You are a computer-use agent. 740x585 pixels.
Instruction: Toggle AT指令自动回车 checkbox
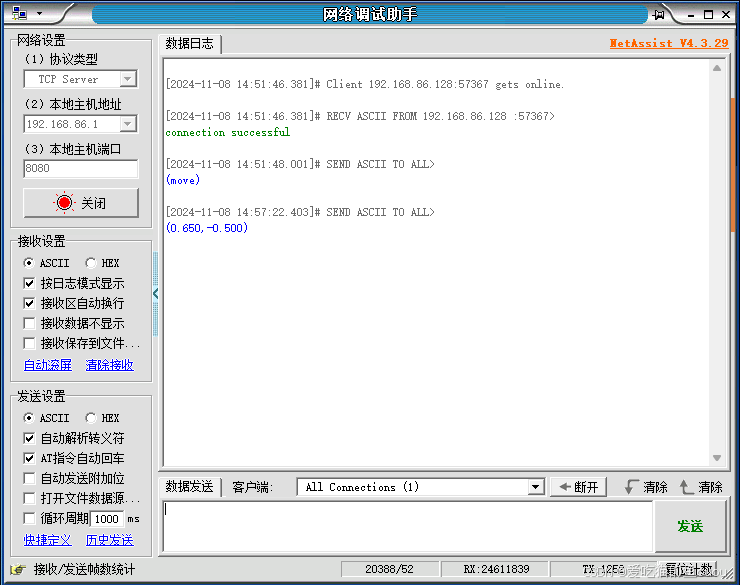pos(29,458)
